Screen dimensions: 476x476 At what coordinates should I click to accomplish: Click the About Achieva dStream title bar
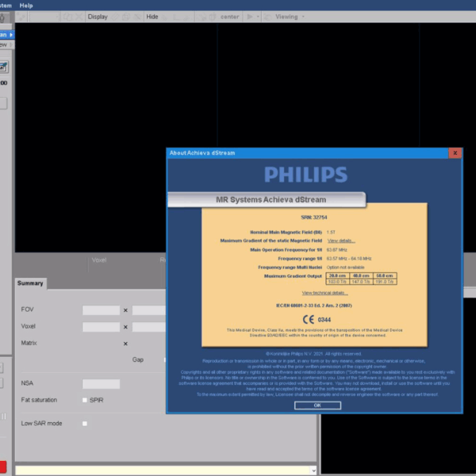coord(308,153)
